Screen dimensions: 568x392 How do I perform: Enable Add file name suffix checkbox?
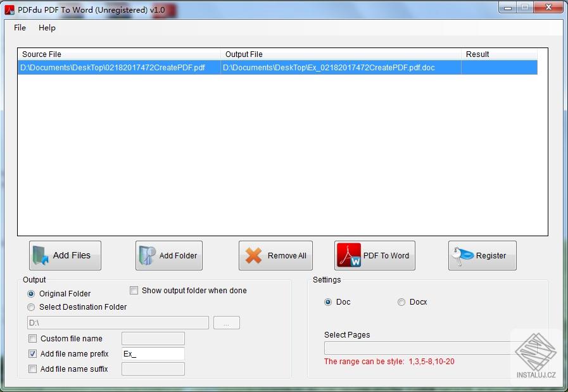(32, 369)
